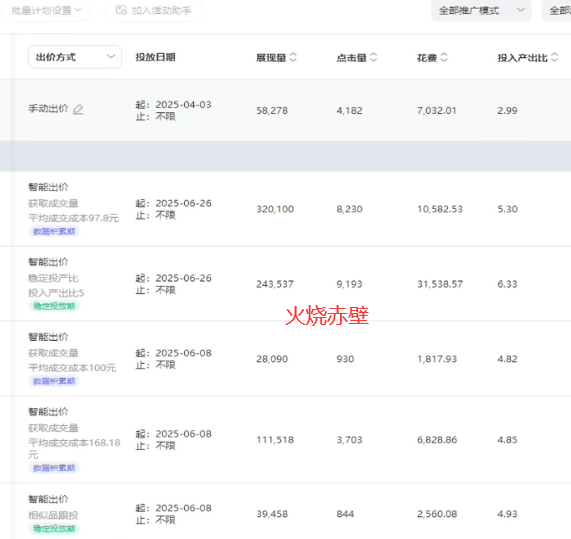The height and width of the screenshot is (539, 571).
Task: Click the ROI value 5.30
Action: coord(507,209)
